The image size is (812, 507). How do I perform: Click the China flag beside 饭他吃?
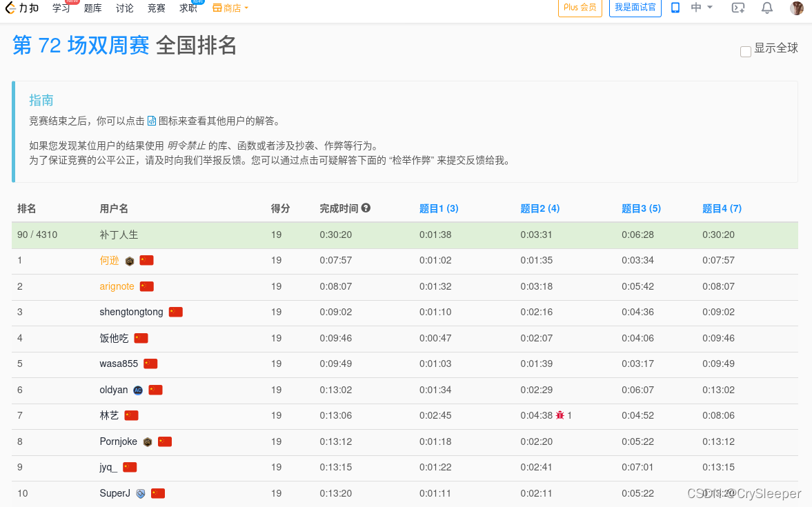tap(141, 338)
